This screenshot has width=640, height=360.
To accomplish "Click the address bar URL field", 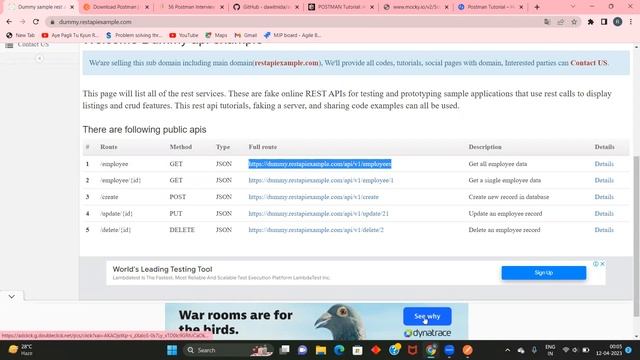I will (x=294, y=22).
